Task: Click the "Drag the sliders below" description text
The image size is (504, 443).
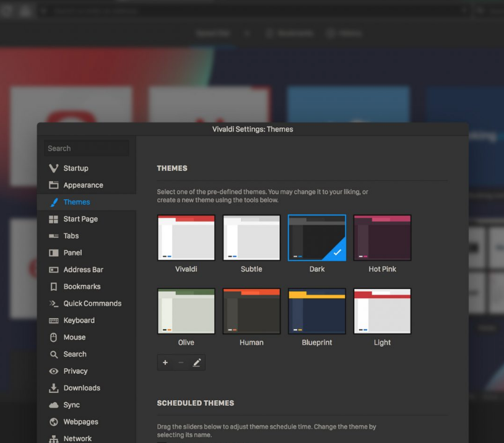Action: (x=266, y=431)
